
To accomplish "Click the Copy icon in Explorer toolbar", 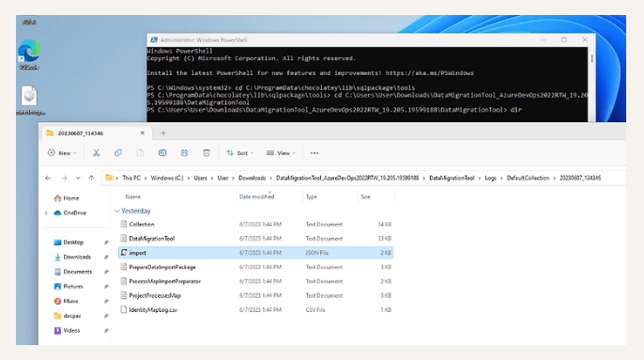I will click(x=118, y=153).
